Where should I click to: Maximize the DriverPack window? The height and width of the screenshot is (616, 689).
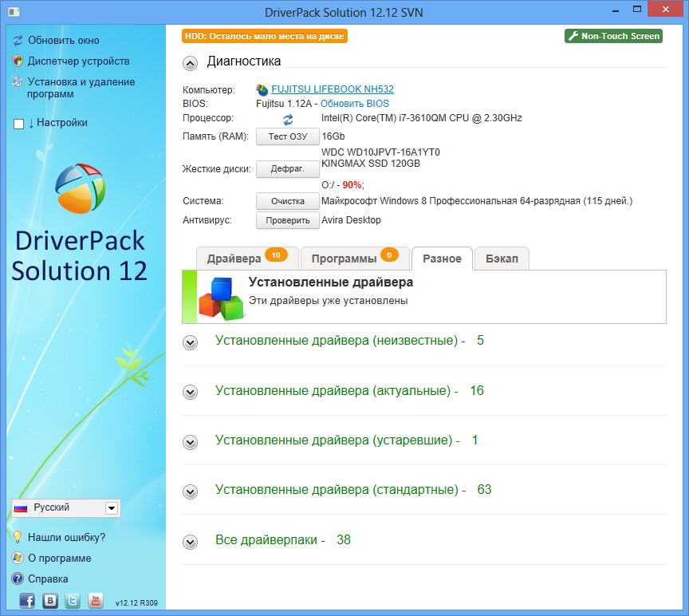click(637, 10)
